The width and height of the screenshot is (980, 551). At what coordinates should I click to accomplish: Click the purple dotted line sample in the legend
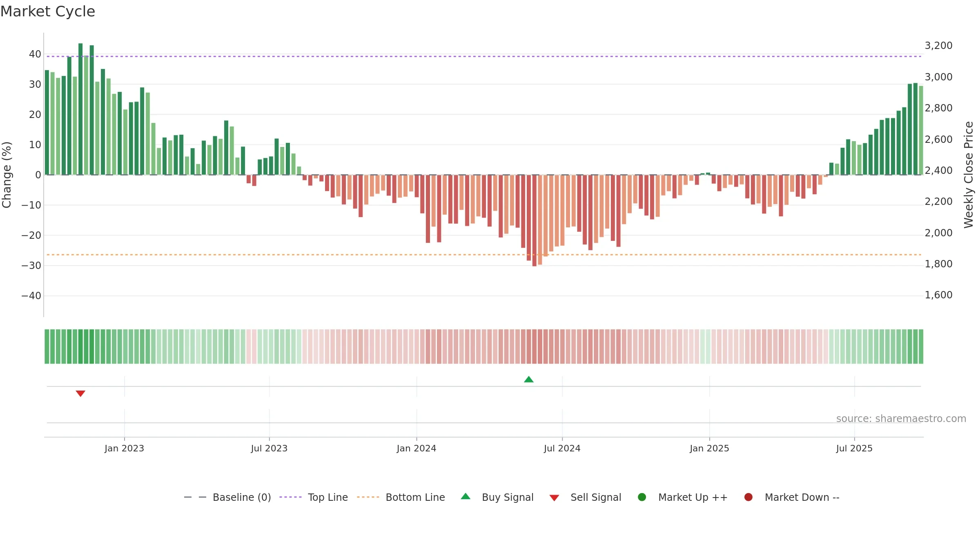290,497
